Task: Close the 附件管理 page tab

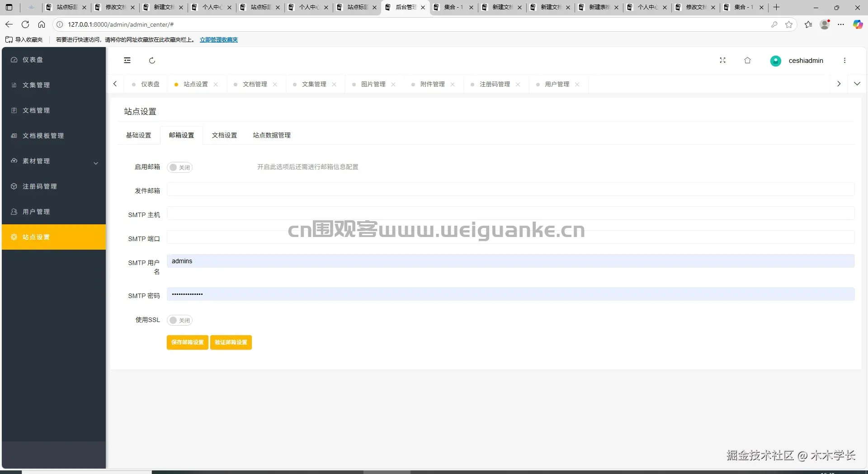Action: [453, 85]
